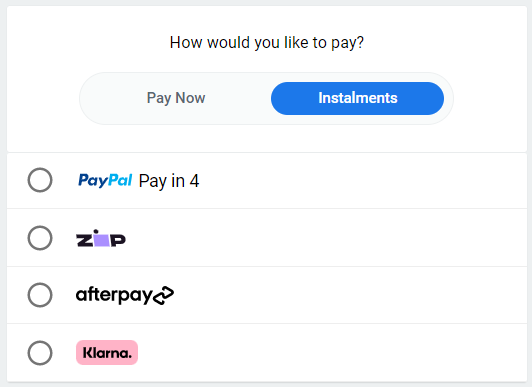Image resolution: width=532 pixels, height=387 pixels.
Task: Click blank area of PayPal row
Action: click(x=360, y=180)
